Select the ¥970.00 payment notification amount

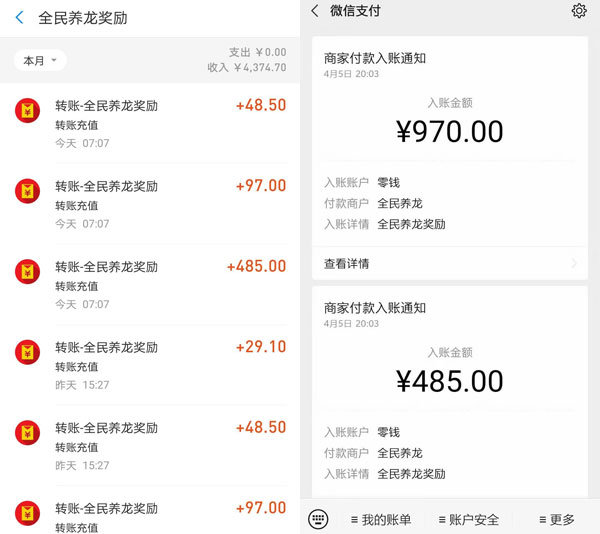(x=450, y=131)
